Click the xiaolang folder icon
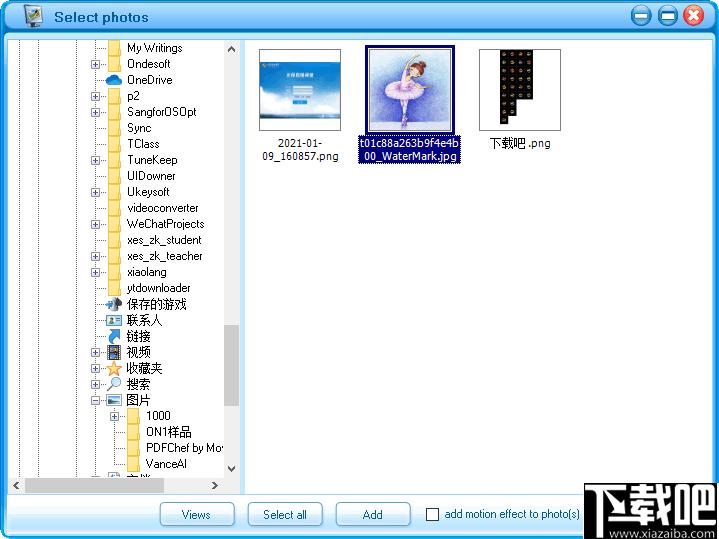The height and width of the screenshot is (539, 719). tap(114, 272)
